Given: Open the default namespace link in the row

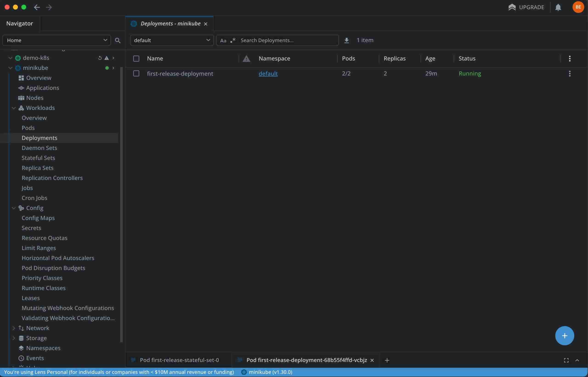Looking at the screenshot, I should point(268,73).
